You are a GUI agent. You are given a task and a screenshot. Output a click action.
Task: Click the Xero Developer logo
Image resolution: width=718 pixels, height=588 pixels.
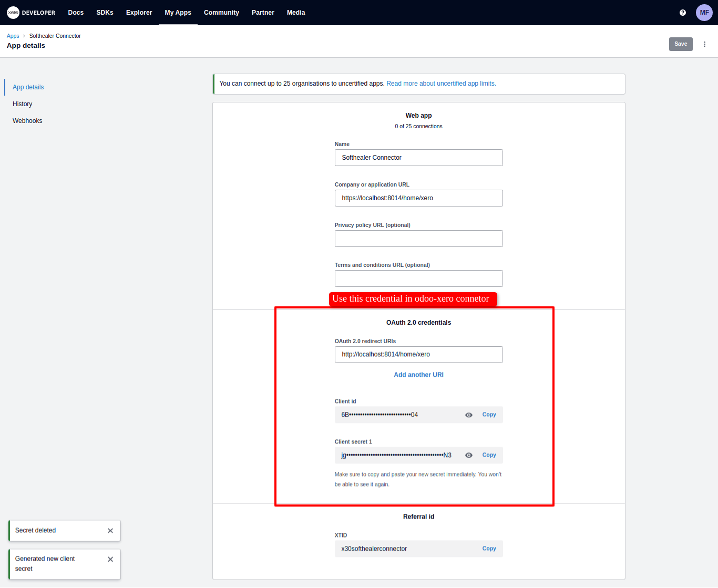[31, 13]
